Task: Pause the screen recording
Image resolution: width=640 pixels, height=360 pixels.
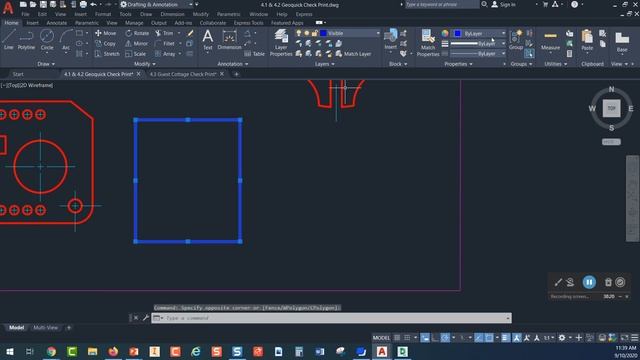Action: point(589,282)
